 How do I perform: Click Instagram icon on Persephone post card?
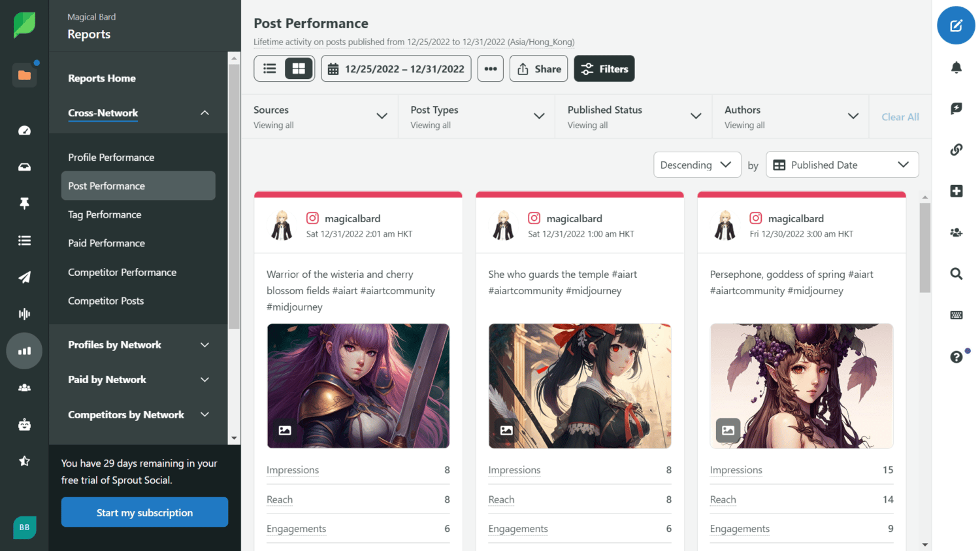coord(755,218)
